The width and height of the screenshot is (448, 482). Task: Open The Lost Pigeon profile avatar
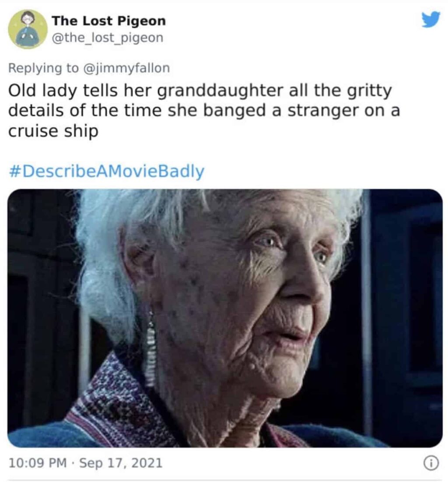click(x=28, y=29)
